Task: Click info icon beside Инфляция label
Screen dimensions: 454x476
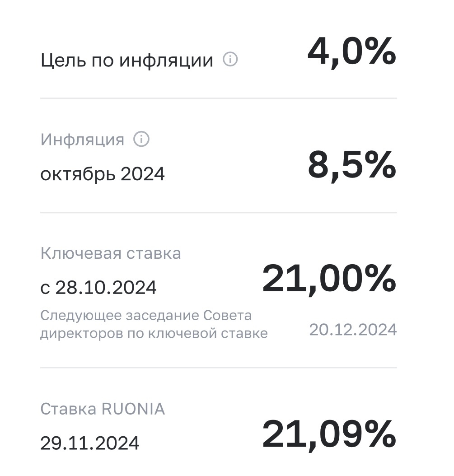Action: [x=141, y=140]
